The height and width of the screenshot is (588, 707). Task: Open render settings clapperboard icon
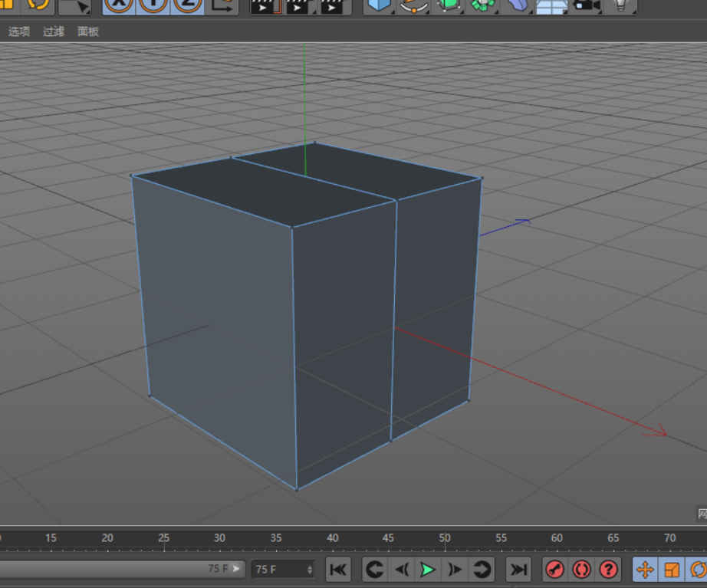pos(333,6)
